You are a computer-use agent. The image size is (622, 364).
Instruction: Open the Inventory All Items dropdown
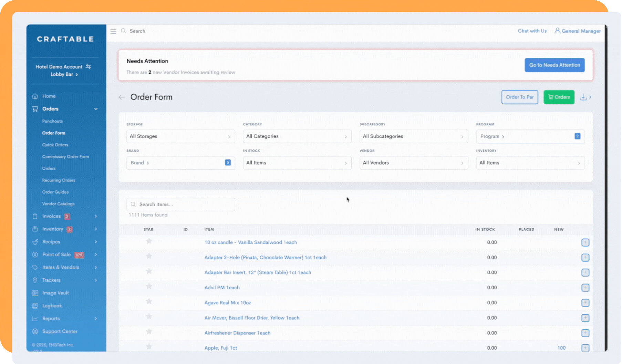tap(530, 163)
